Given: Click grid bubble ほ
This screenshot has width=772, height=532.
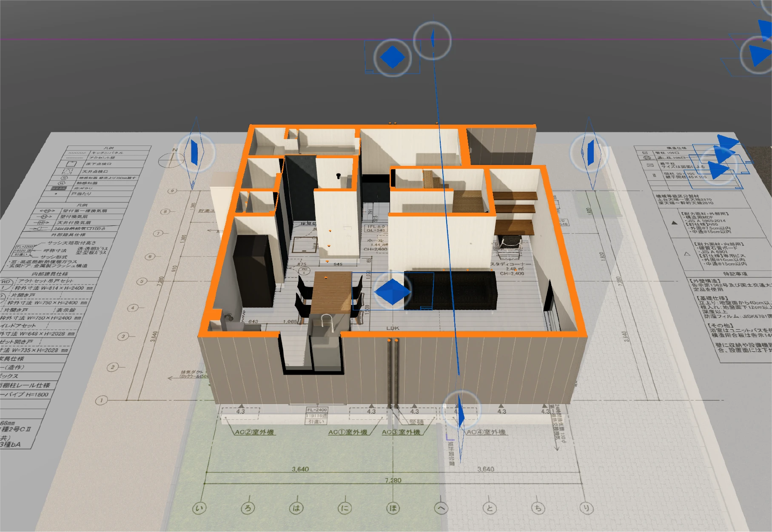Looking at the screenshot, I should [x=393, y=508].
